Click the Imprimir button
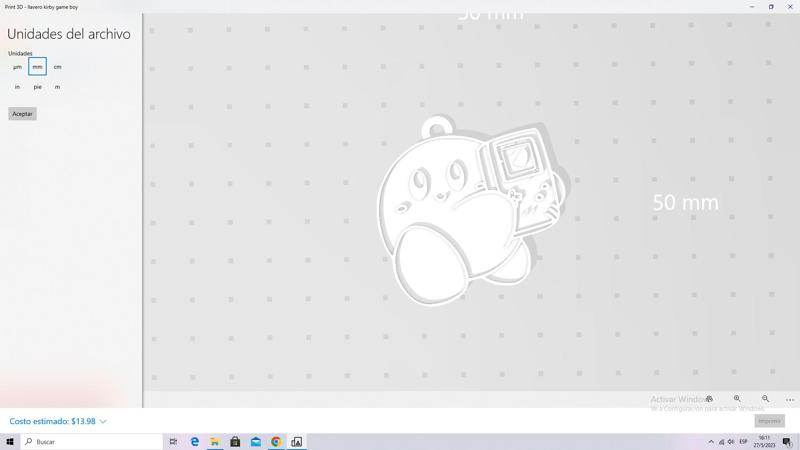Image resolution: width=800 pixels, height=450 pixels. 769,421
